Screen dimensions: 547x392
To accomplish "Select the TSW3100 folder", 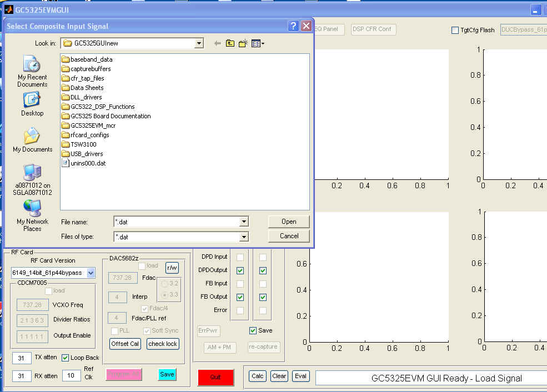I will 79,144.
